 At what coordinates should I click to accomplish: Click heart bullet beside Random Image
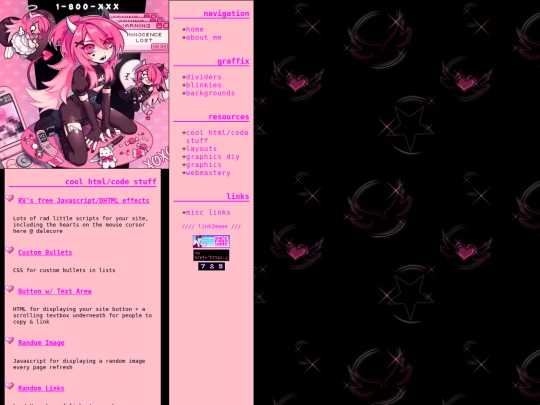point(10,340)
